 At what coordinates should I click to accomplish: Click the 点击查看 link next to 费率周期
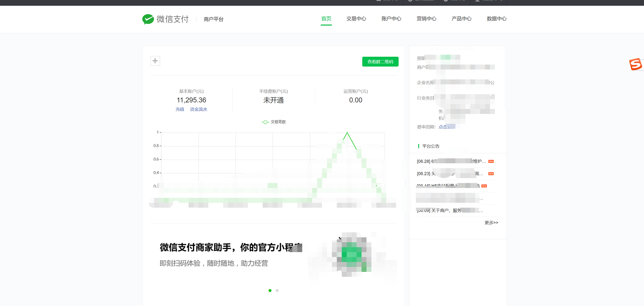[x=446, y=127]
